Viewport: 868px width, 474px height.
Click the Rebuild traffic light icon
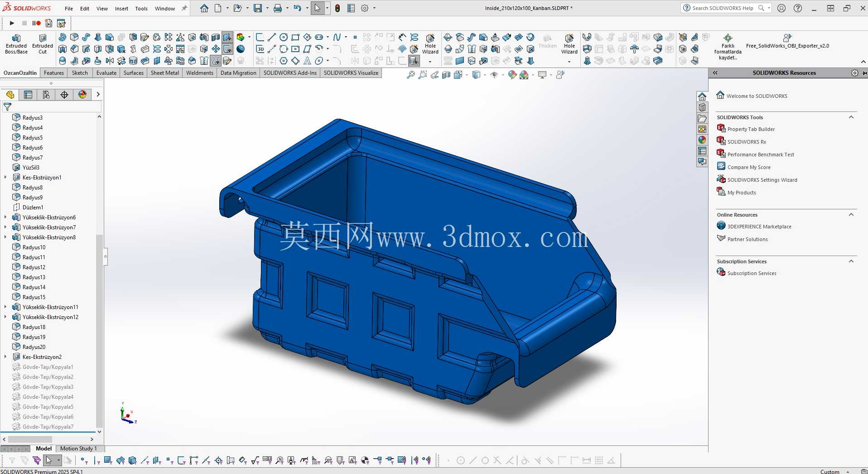tap(338, 8)
